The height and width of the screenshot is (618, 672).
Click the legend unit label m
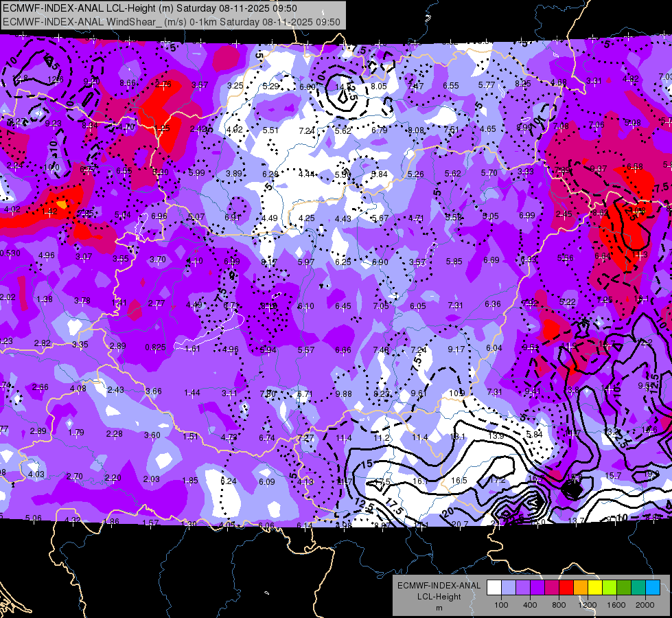[x=439, y=608]
